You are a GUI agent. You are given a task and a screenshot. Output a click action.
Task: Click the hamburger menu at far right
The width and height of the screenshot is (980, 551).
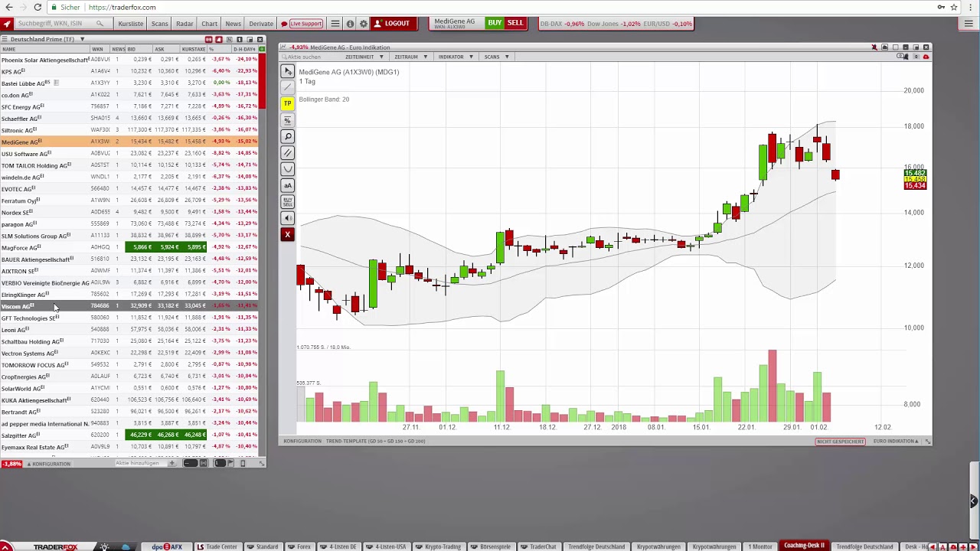coord(969,24)
